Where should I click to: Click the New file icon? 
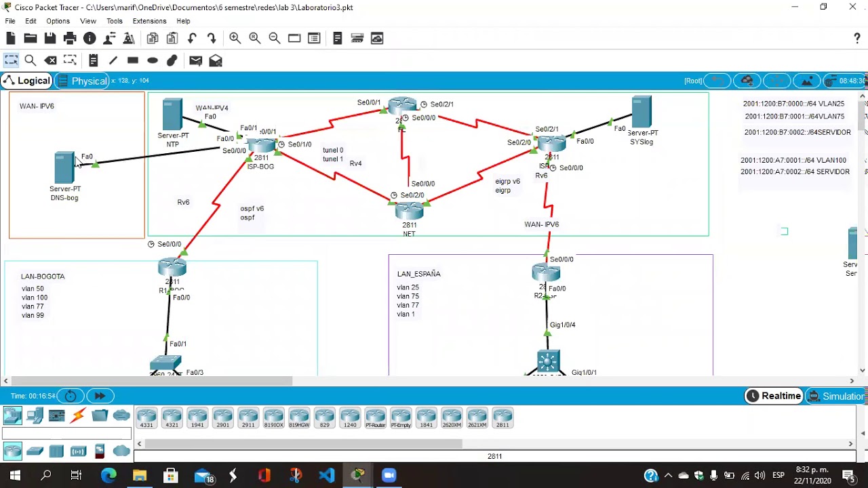(11, 39)
